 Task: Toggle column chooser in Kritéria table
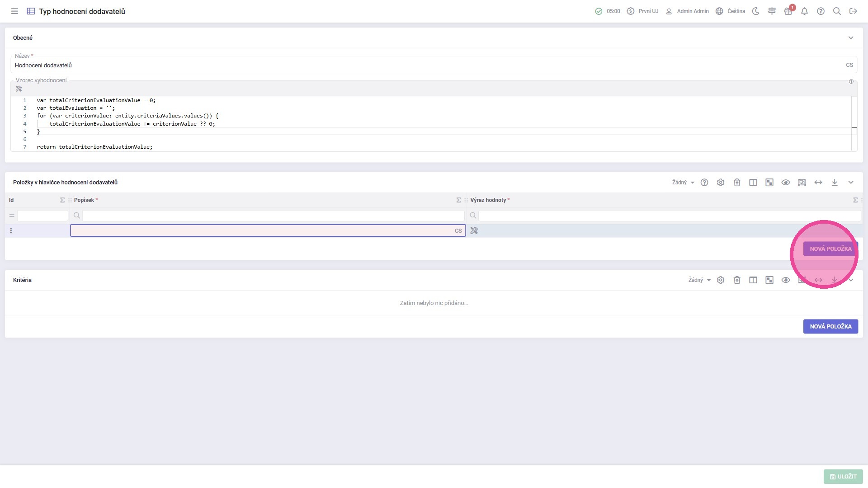[x=753, y=280]
